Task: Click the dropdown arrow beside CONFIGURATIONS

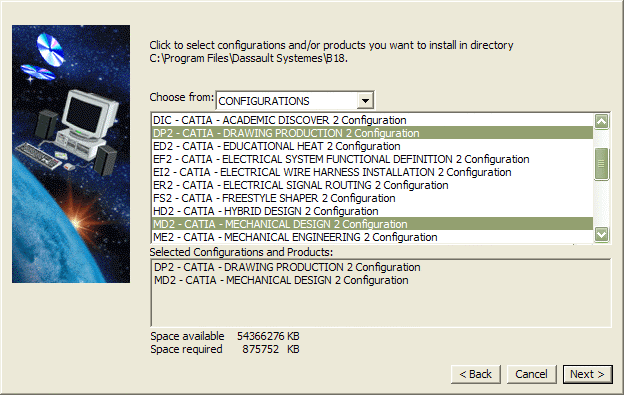Action: point(365,101)
